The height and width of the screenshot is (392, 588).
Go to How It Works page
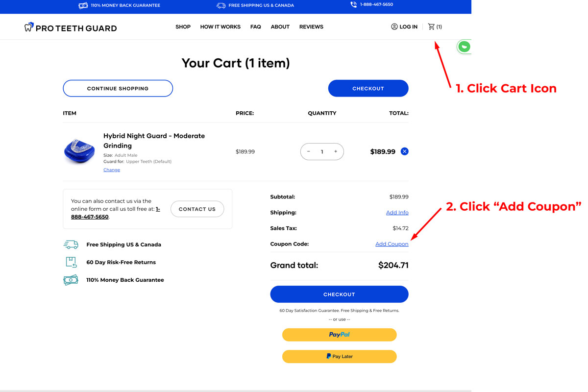[x=220, y=27]
